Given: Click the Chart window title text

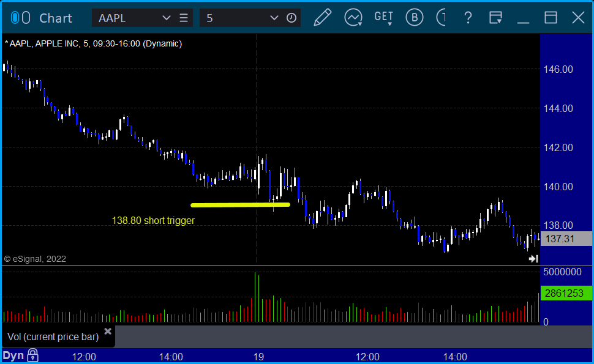Looking at the screenshot, I should (56, 18).
